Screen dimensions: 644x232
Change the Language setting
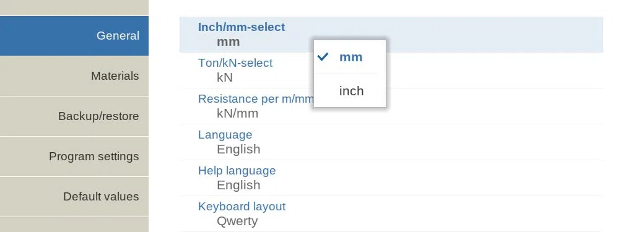[391, 142]
